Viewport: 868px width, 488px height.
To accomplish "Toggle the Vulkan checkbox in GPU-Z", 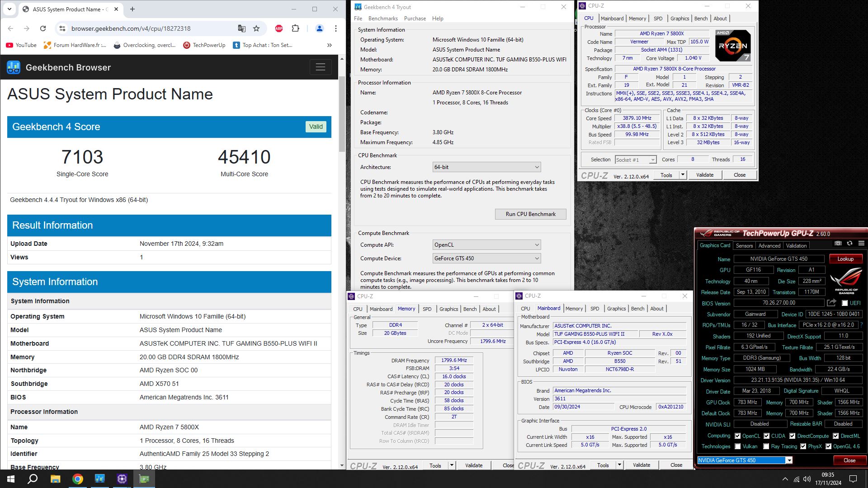I will [x=738, y=446].
